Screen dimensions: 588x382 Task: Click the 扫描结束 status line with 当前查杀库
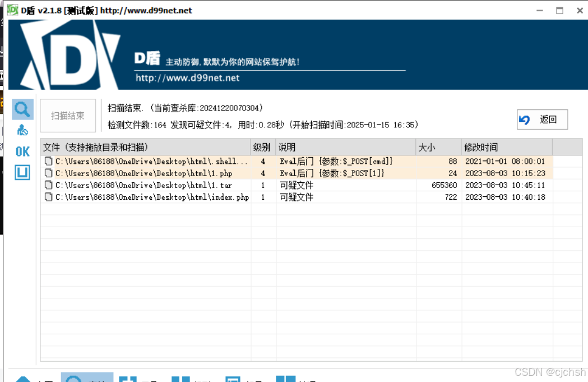point(185,108)
